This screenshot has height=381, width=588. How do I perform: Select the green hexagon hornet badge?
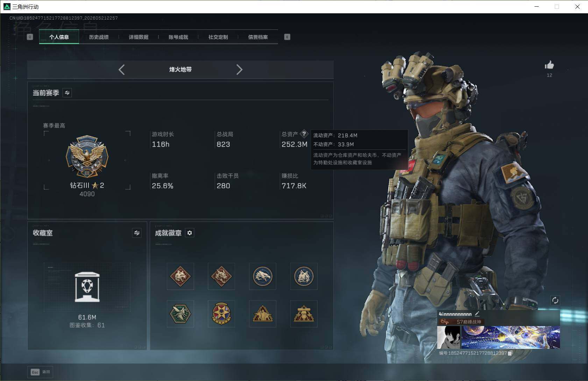click(180, 314)
